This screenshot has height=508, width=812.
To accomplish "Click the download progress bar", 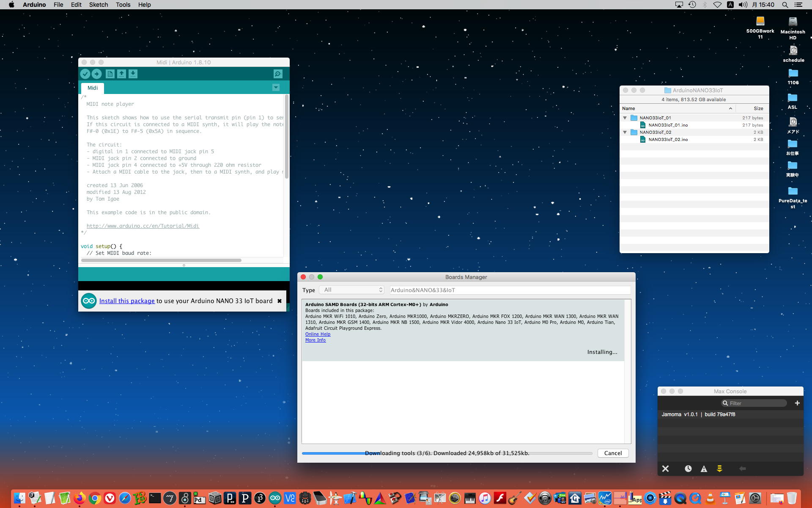I will 447,453.
